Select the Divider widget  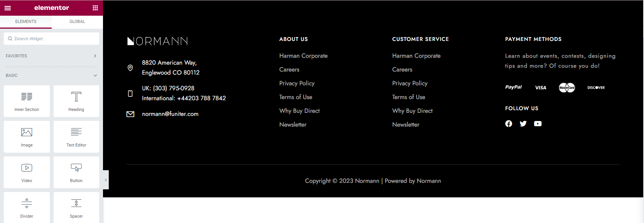click(27, 207)
